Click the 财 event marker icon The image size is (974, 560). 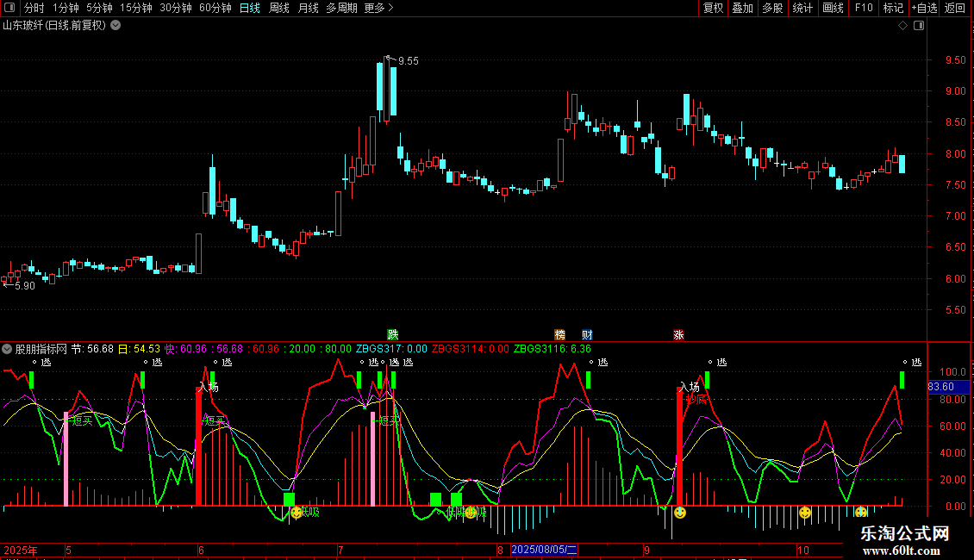pos(587,334)
